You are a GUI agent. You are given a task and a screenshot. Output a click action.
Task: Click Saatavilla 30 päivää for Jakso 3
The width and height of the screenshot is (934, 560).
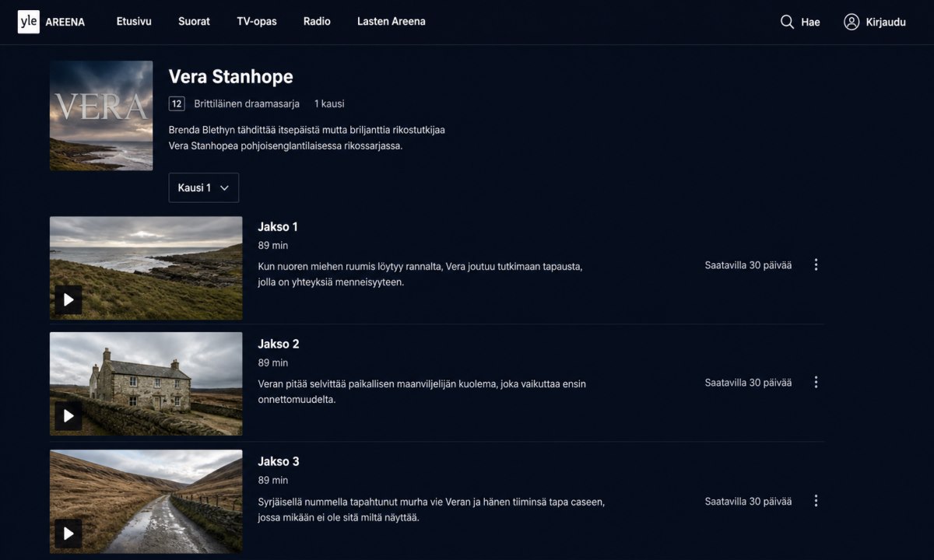(x=749, y=502)
